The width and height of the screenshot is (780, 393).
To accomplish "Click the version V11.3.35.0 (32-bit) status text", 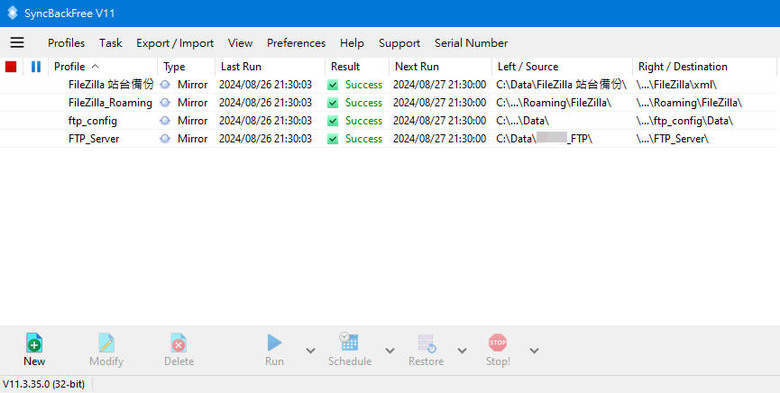I will 44,384.
